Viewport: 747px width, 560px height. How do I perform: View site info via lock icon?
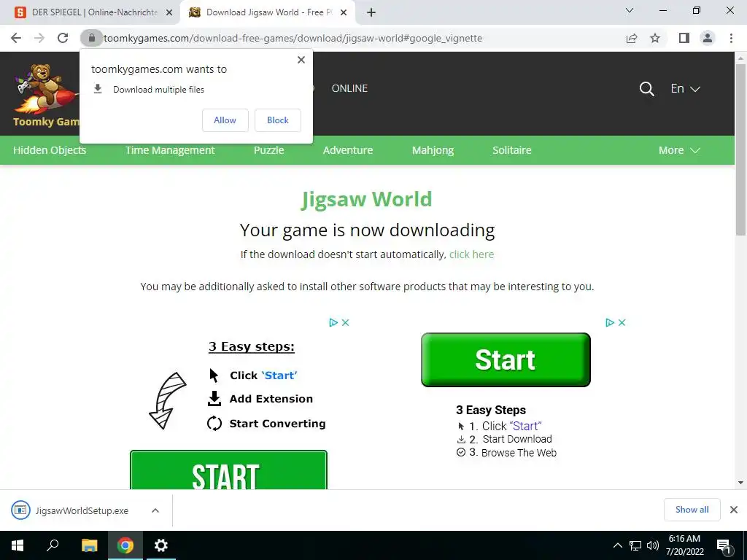(91, 38)
